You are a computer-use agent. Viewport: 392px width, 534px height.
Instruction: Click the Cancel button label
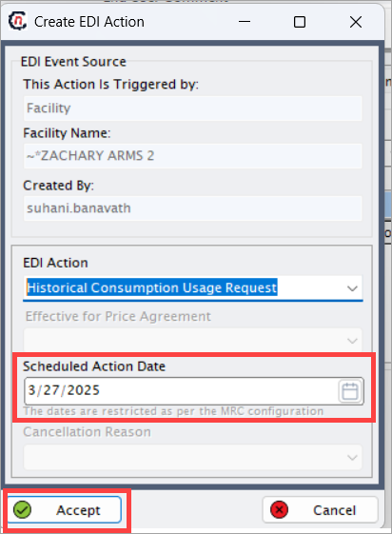point(335,510)
